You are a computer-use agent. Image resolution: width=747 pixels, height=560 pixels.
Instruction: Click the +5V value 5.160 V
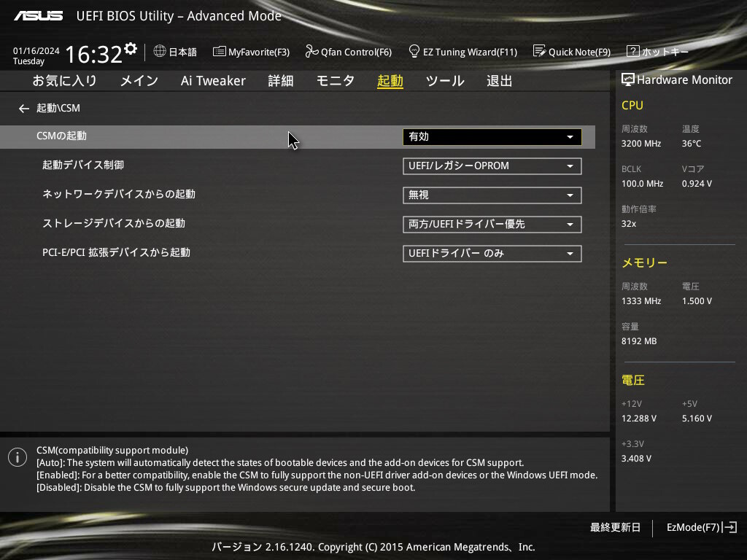[x=697, y=418]
